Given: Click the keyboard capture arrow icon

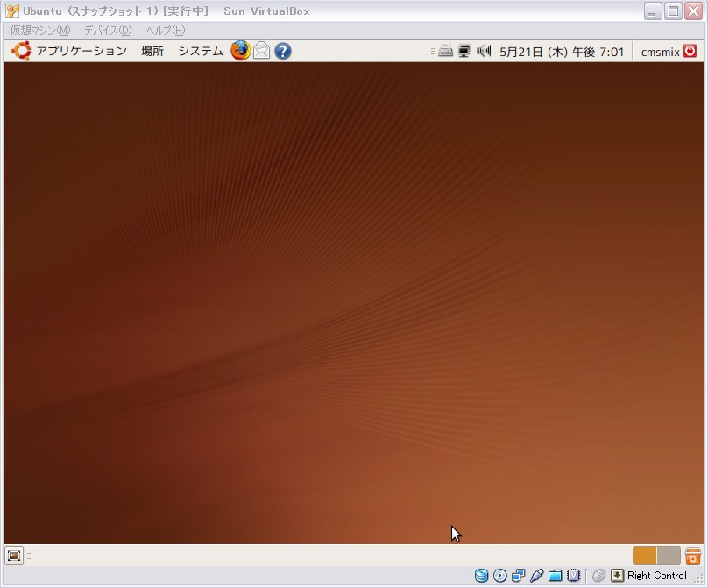Looking at the screenshot, I should [x=617, y=576].
